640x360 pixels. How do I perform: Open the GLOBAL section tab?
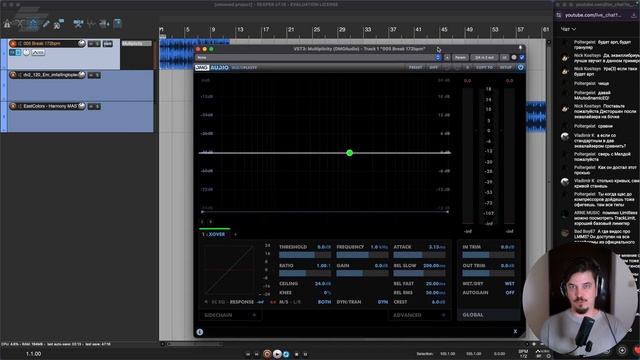tap(488, 315)
